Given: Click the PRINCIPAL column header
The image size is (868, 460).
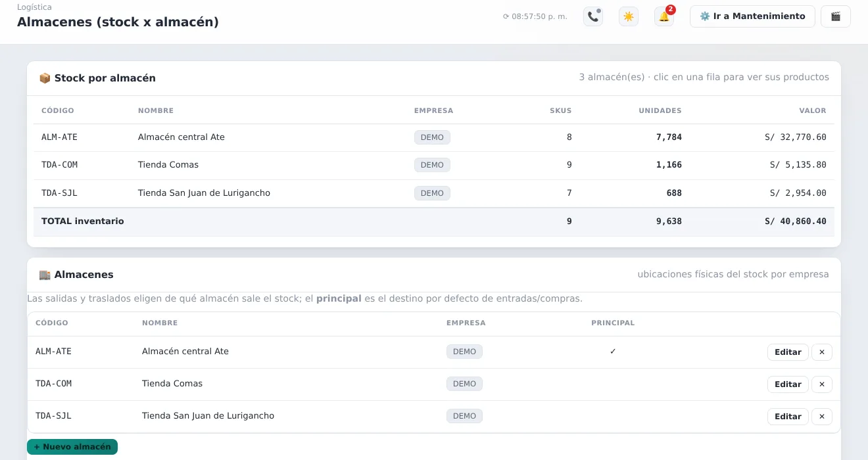Looking at the screenshot, I should click(x=613, y=323).
